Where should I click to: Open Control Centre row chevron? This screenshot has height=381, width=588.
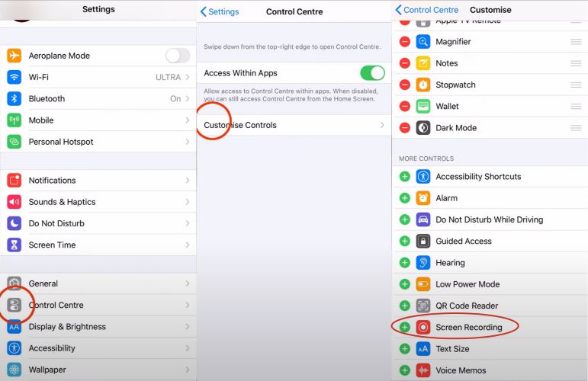(188, 305)
